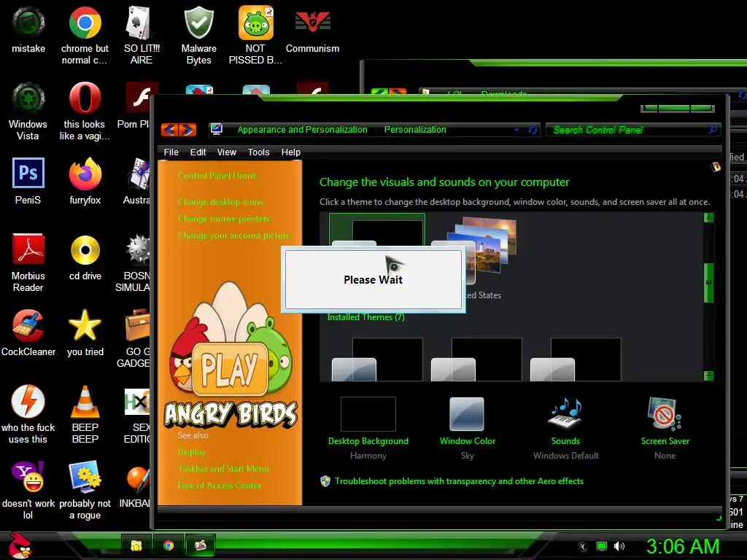Open Chrome from the taskbar
This screenshot has height=560, width=747.
[169, 545]
